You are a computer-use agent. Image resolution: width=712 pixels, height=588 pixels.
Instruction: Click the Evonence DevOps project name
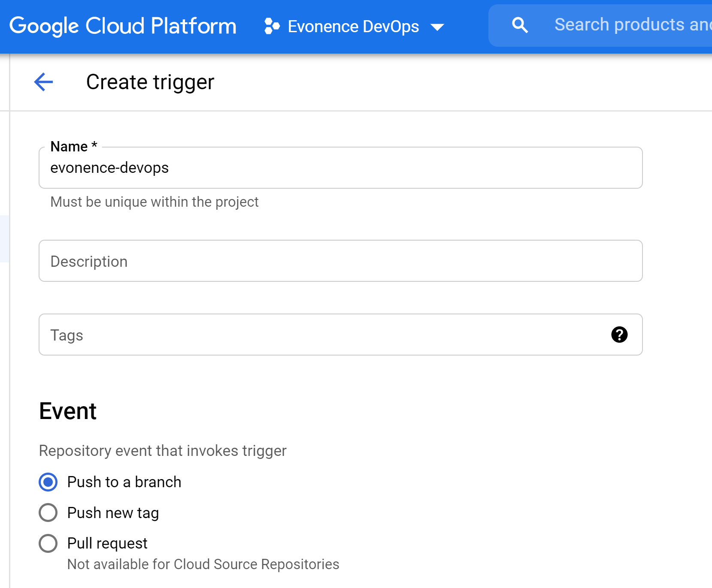pyautogui.click(x=353, y=27)
